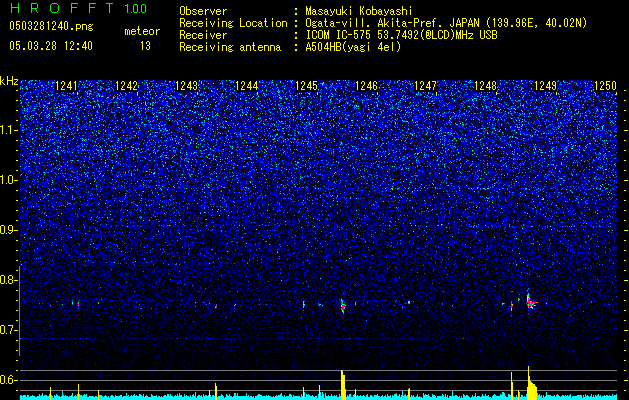Screen dimensions: 629x400
Task: Click the kHz axis unit label
Action: pos(9,81)
